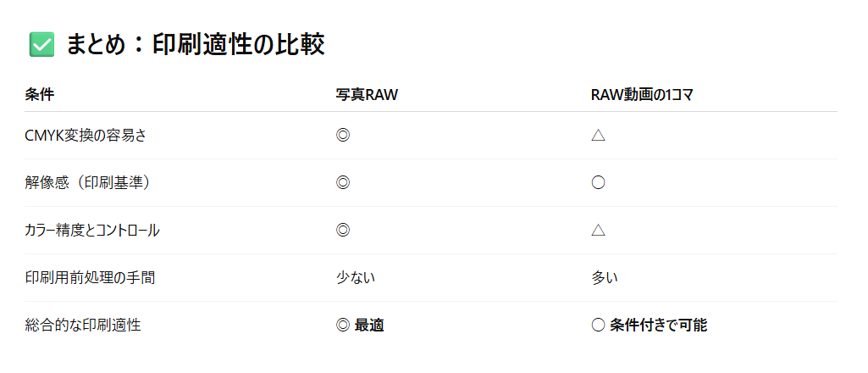The image size is (868, 373).
Task: Click double circle in カラー精度とコントロール row
Action: tap(343, 230)
